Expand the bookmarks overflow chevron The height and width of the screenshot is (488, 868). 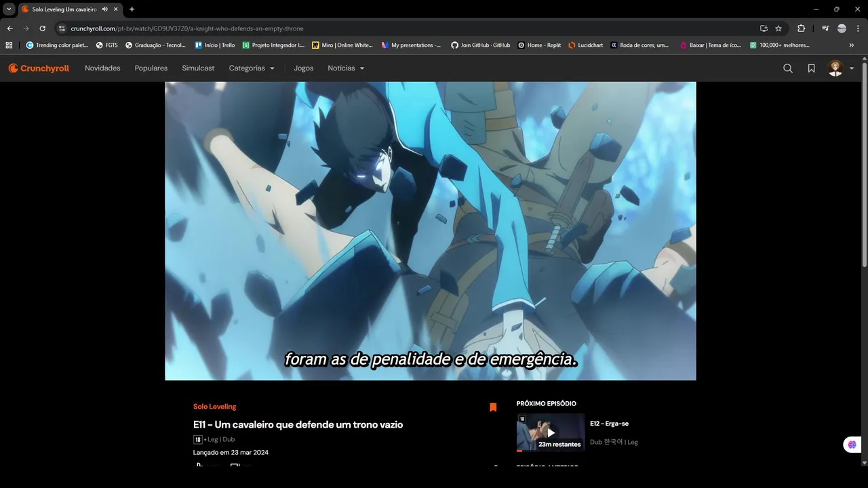tap(852, 45)
